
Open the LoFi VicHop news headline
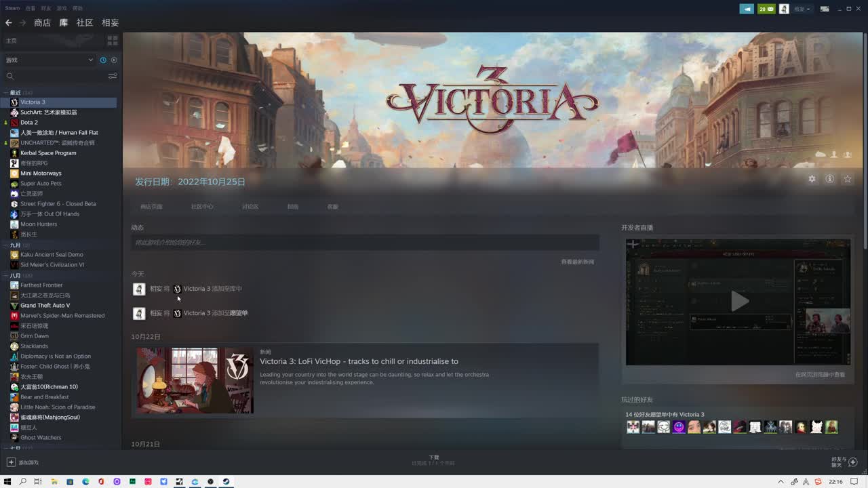point(359,361)
